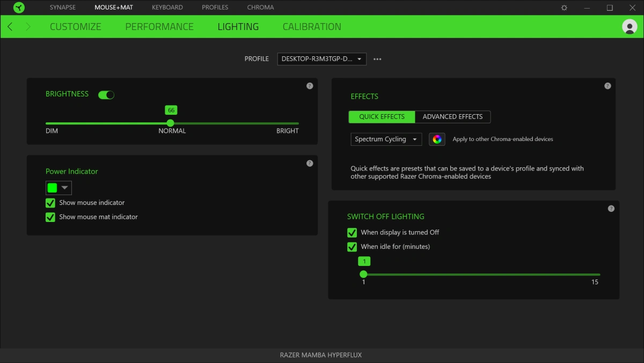Open the Profiles tab
The image size is (644, 363).
coord(215,8)
